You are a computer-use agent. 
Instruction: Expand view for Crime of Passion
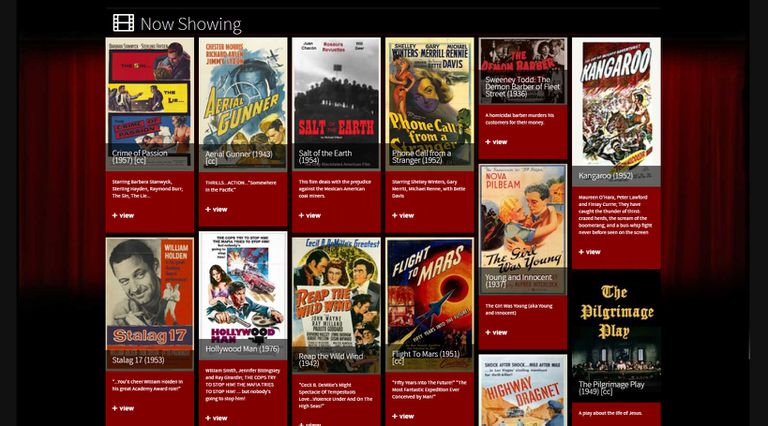coord(123,215)
